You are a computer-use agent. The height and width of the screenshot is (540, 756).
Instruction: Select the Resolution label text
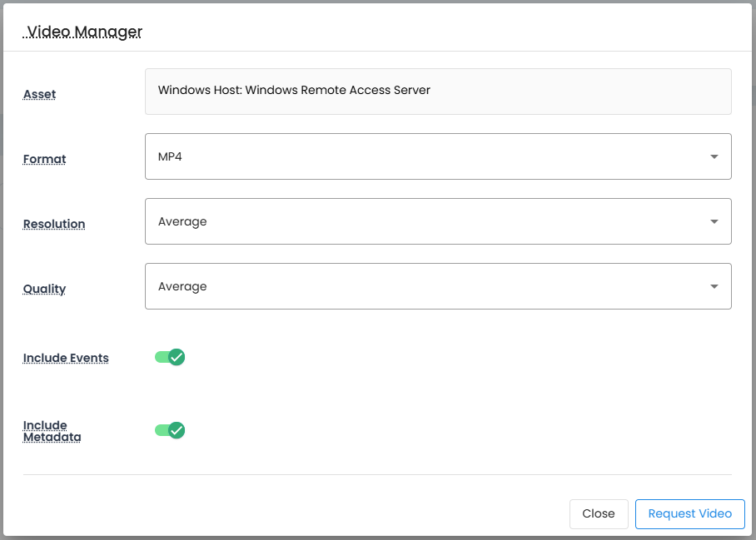pyautogui.click(x=54, y=224)
